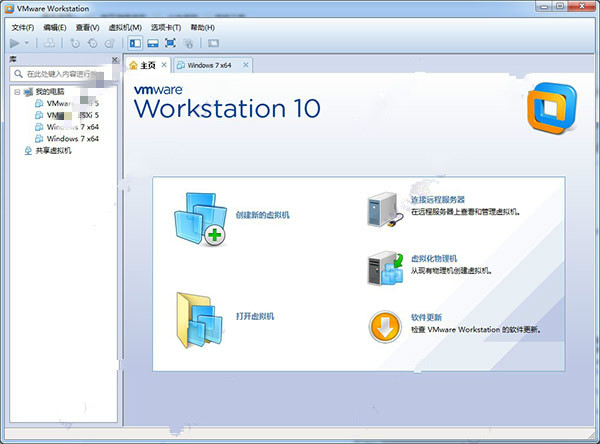Open the power options dropdown arrow

point(27,43)
